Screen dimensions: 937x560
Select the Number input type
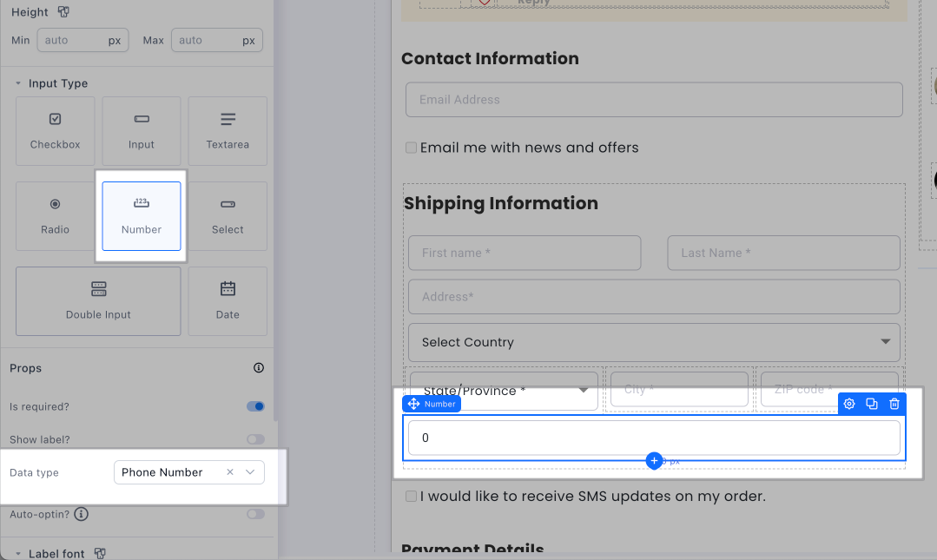point(142,215)
